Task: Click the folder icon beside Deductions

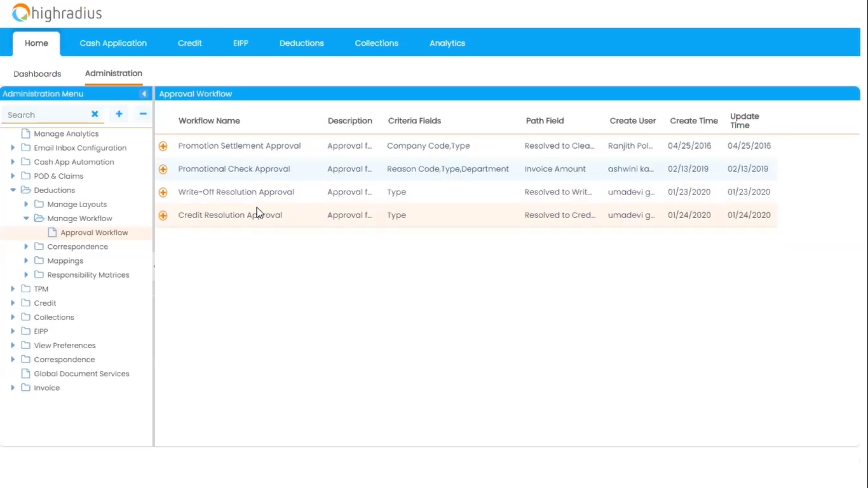Action: (x=26, y=190)
